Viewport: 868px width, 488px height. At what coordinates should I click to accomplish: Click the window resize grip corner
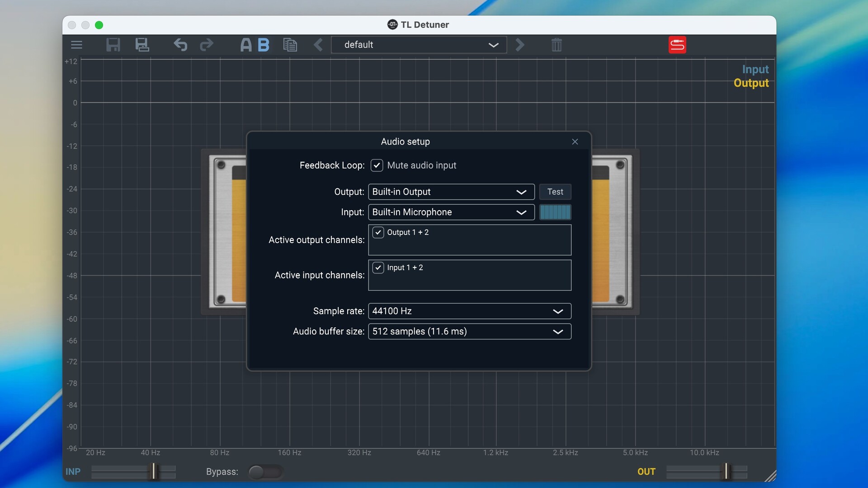click(x=770, y=476)
